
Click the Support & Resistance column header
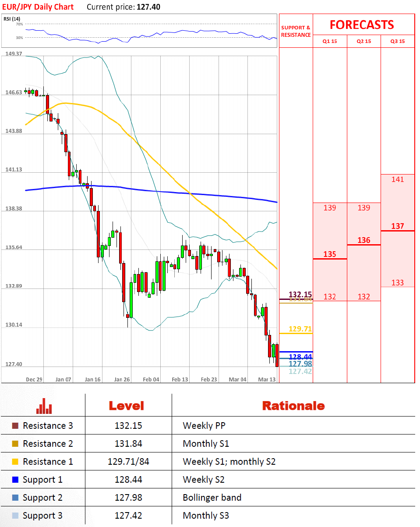(x=296, y=31)
